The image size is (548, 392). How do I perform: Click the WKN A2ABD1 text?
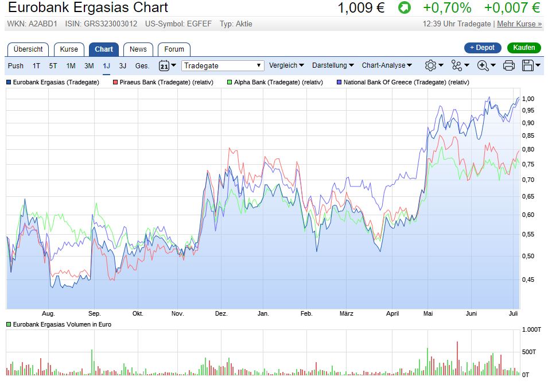tap(32, 24)
